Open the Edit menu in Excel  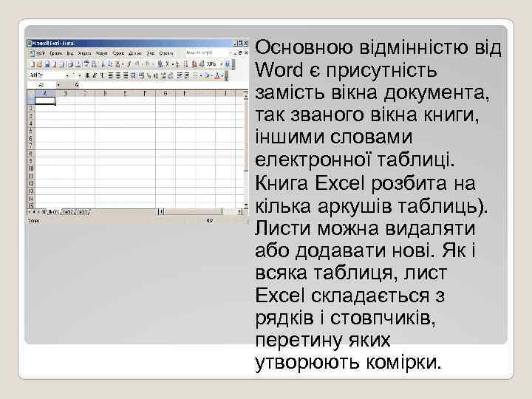(56, 53)
